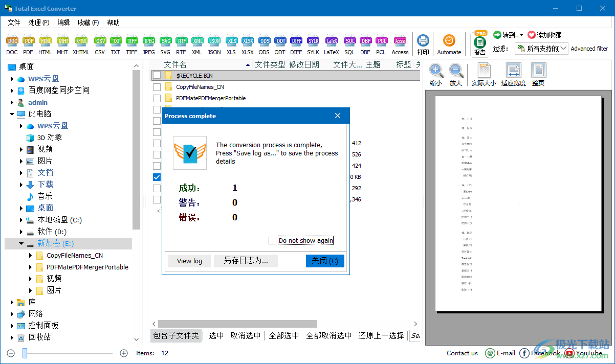The image size is (615, 364).
Task: Choose TIFF image format
Action: click(132, 45)
